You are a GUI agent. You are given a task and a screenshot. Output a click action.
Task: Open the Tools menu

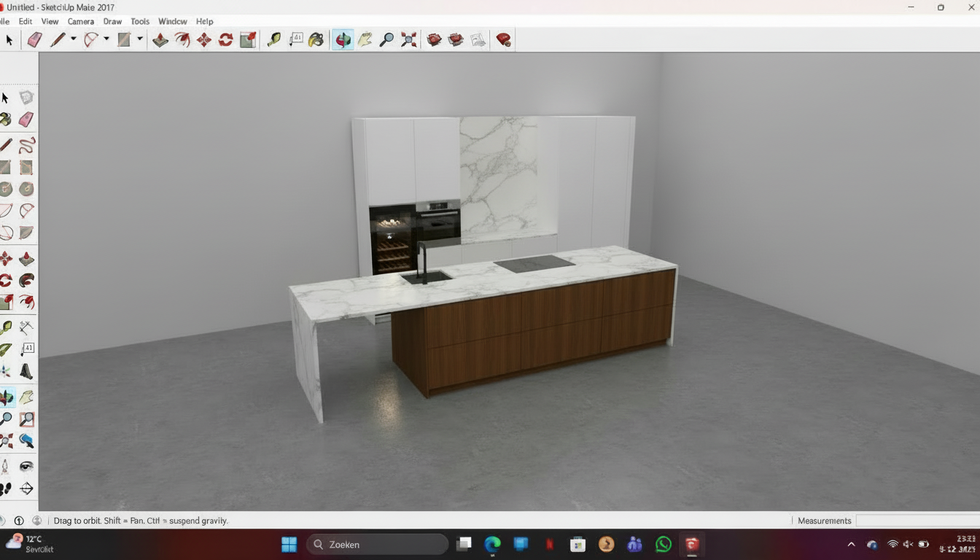tap(139, 21)
